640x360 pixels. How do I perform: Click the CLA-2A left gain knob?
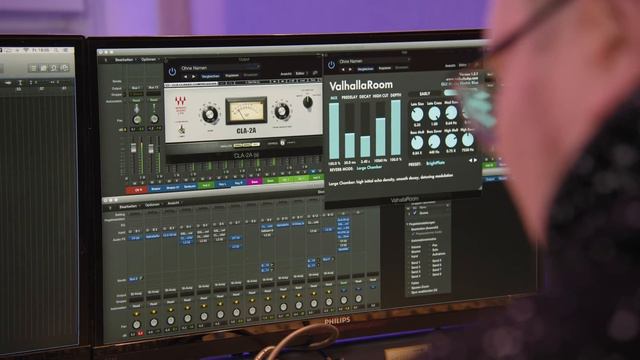click(x=209, y=114)
